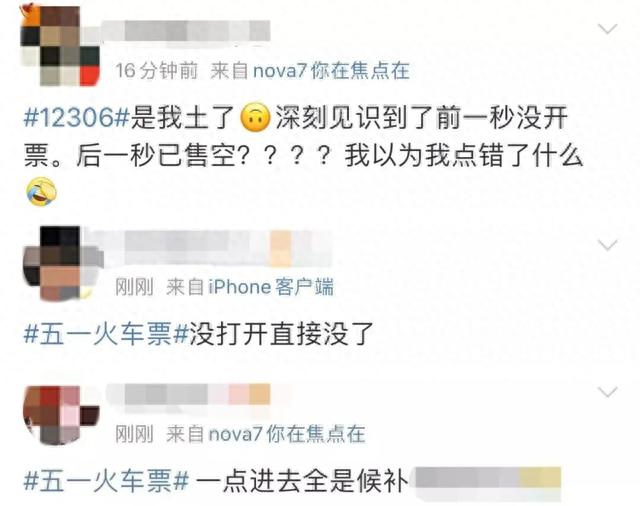Click the second post's blurred username
The width and height of the screenshot is (640, 506).
(216, 247)
